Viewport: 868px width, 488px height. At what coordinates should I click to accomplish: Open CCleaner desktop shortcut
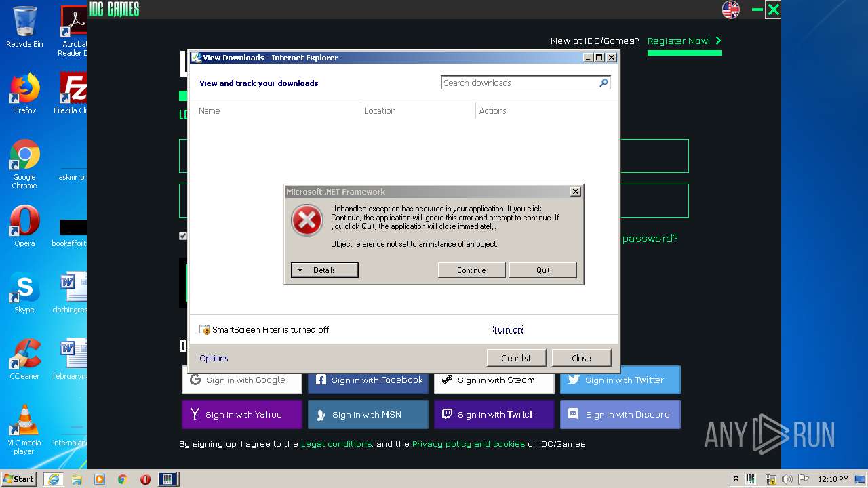point(24,359)
